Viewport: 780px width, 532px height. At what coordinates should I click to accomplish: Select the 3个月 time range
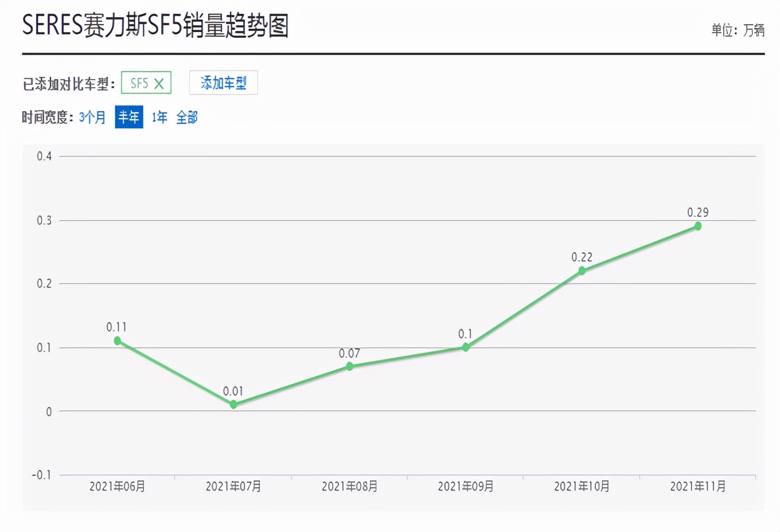pyautogui.click(x=92, y=118)
